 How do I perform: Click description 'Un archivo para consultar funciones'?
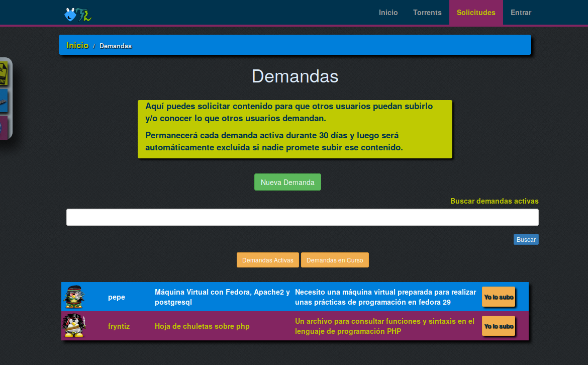tap(385, 326)
